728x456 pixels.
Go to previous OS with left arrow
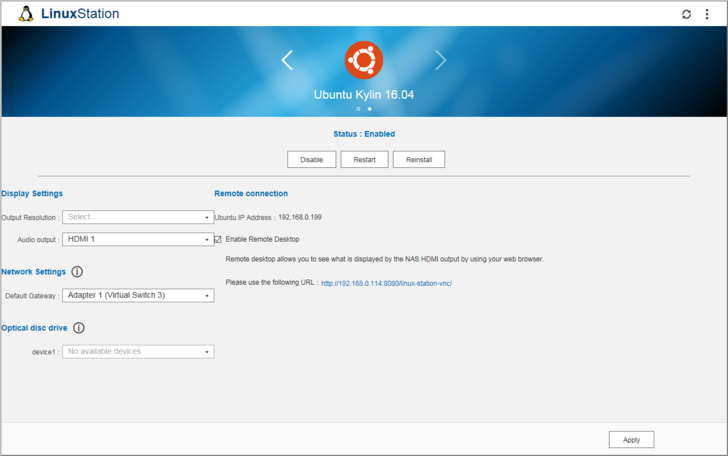pyautogui.click(x=287, y=60)
